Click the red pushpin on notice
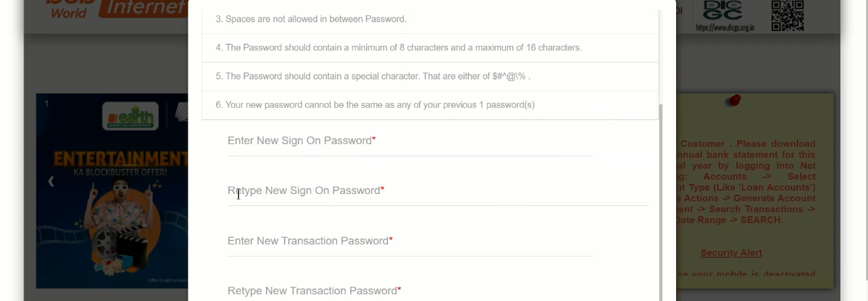Screen dimensions: 868x301 tap(733, 101)
